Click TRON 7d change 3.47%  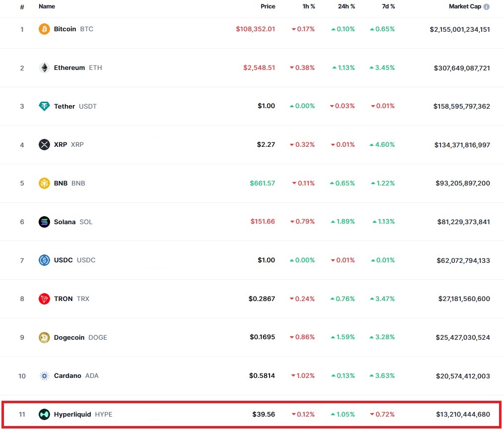[382, 299]
